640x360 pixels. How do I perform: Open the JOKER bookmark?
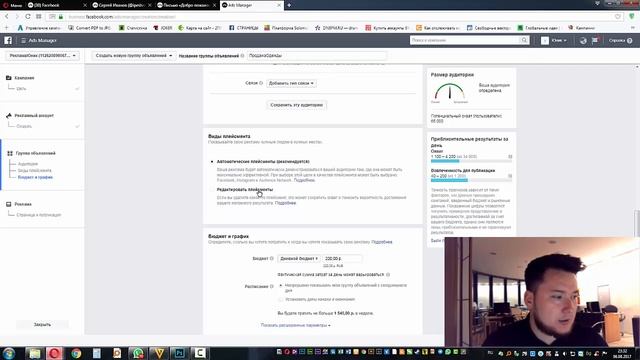(163, 28)
